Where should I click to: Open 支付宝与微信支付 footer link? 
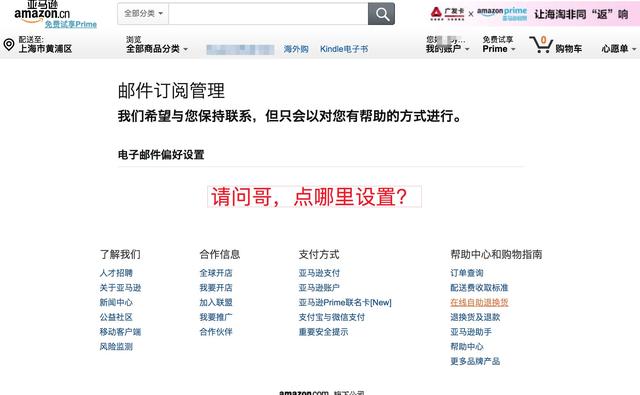coord(331,317)
